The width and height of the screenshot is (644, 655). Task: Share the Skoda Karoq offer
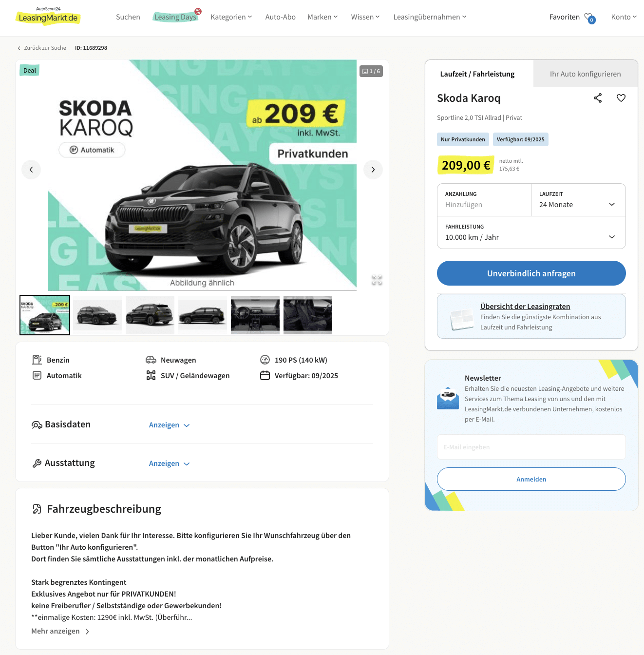(598, 98)
